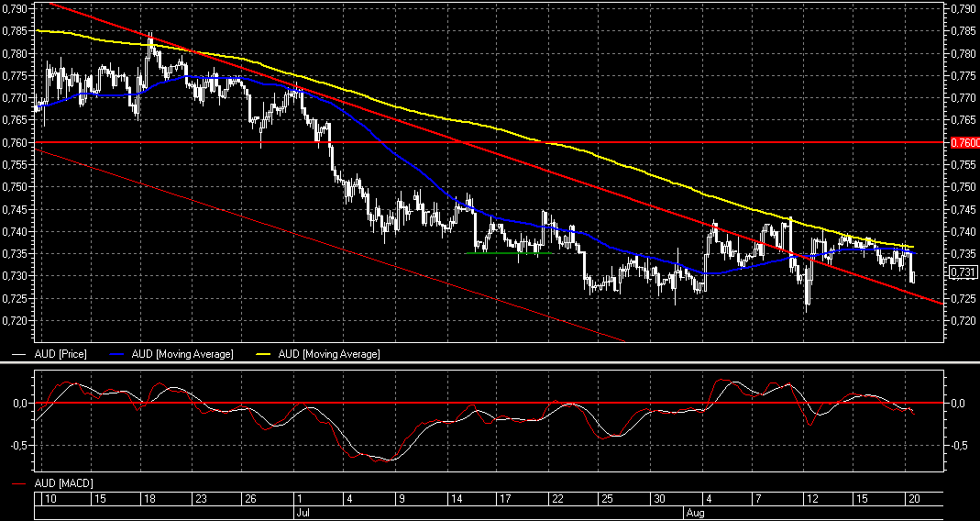Click the 0,785 label on left price axis
The width and height of the screenshot is (980, 521).
[16, 31]
